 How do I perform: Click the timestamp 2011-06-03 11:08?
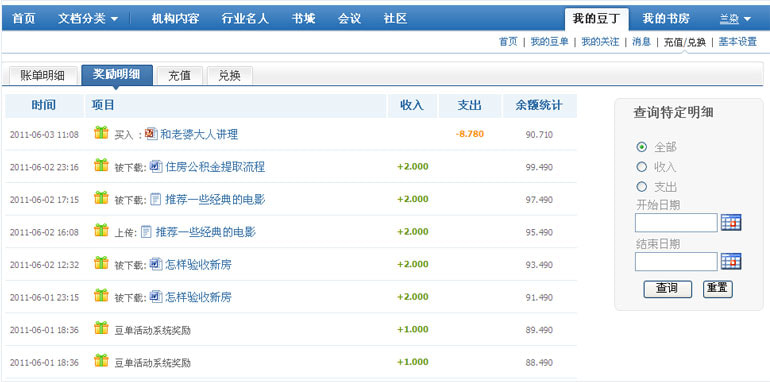(44, 135)
